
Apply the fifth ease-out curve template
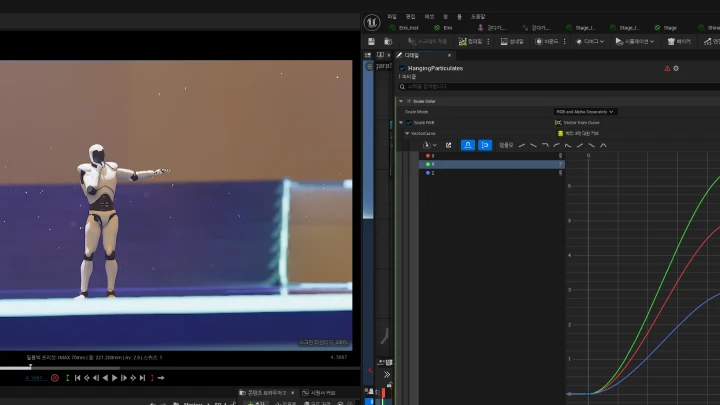(568, 145)
